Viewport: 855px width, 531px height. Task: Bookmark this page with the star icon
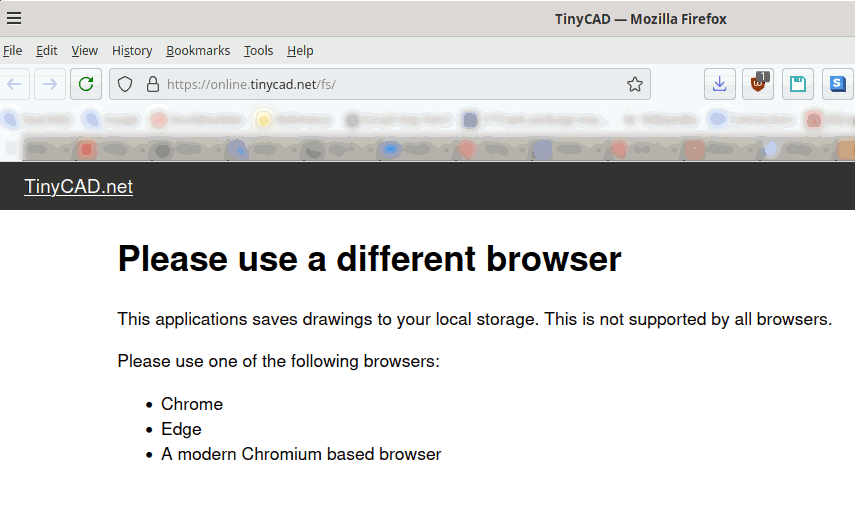pyautogui.click(x=635, y=85)
